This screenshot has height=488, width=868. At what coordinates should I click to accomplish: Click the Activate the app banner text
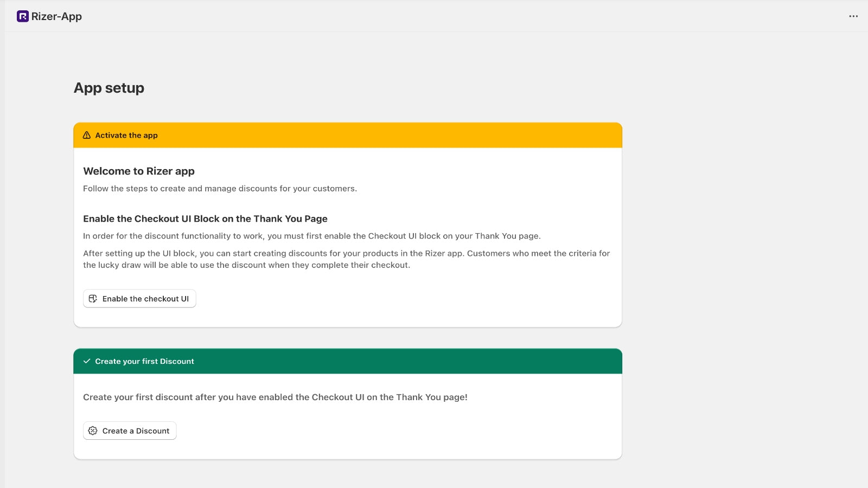tap(126, 136)
